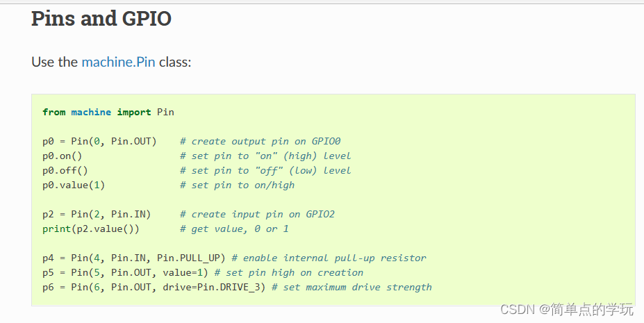Click the comment about "off" (low) level
This screenshot has height=323, width=644.
click(265, 170)
